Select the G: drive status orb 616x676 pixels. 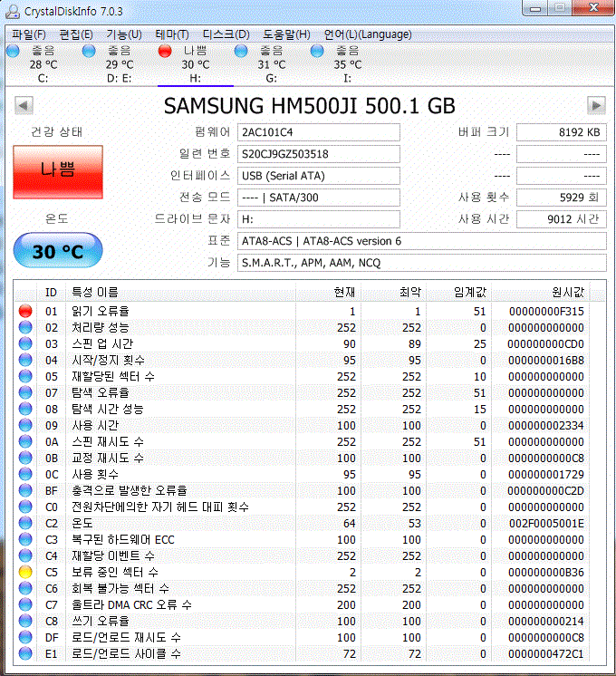coord(241,51)
